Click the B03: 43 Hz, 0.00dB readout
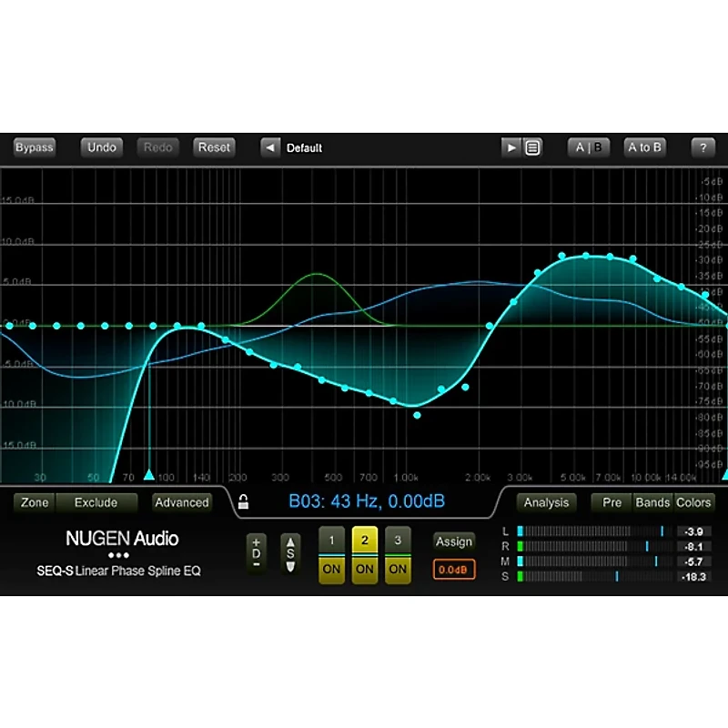Screen dimensions: 728x728 click(x=367, y=501)
